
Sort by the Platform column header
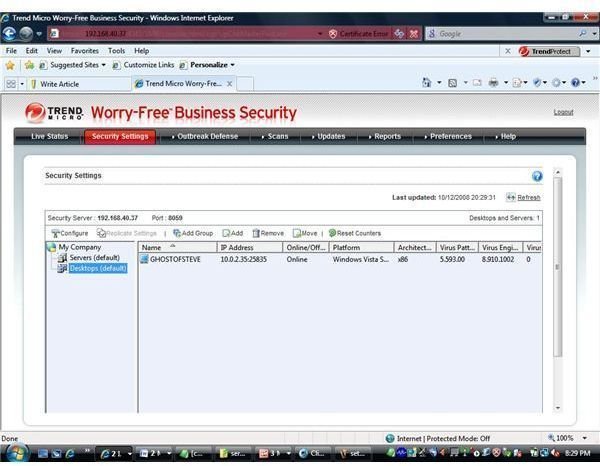[361, 248]
